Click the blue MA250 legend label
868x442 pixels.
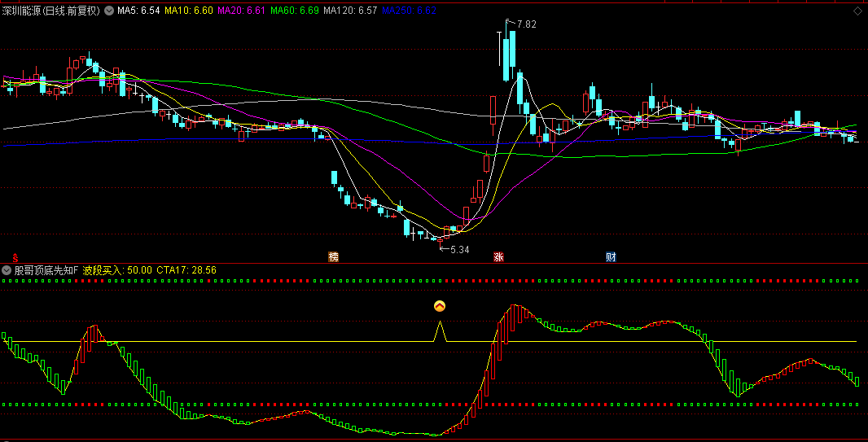click(x=409, y=11)
